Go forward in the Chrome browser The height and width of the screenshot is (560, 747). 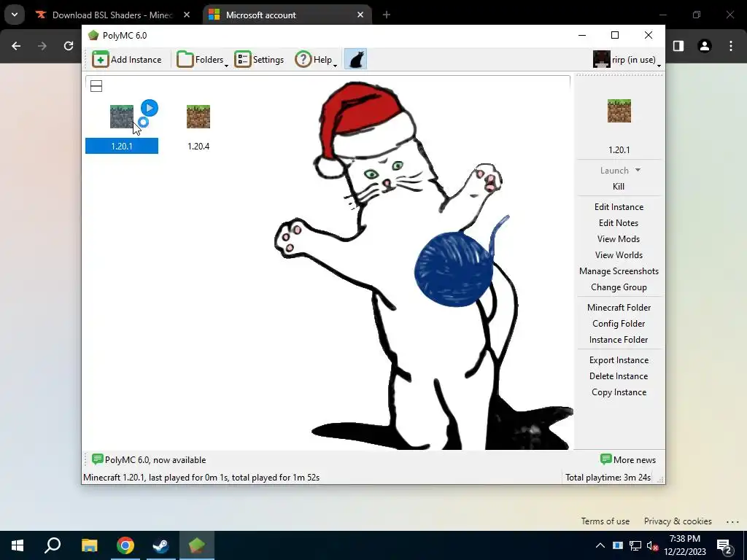click(x=42, y=46)
